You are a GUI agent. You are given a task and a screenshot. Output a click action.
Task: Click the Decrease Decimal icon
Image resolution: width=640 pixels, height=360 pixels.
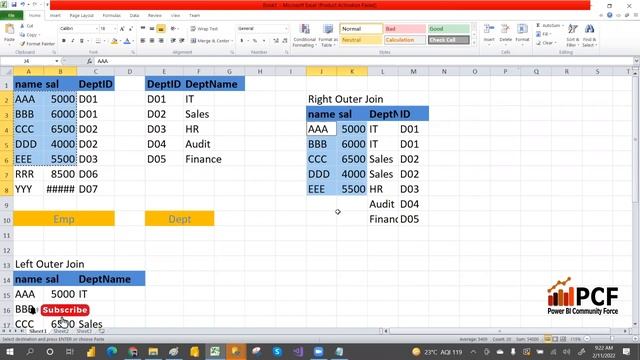tap(284, 40)
